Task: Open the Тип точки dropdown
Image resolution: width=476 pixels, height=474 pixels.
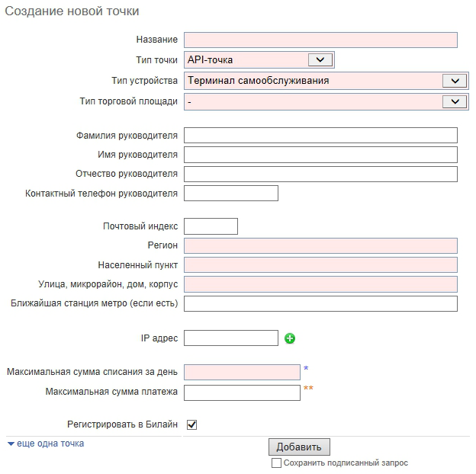Action: click(x=259, y=60)
